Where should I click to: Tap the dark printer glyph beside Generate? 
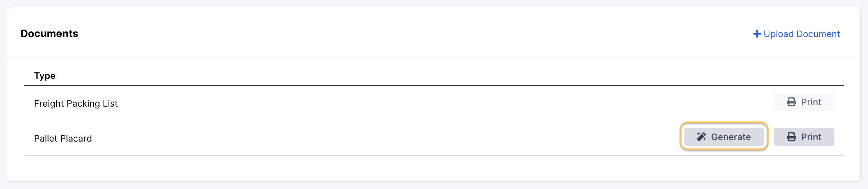(x=792, y=137)
